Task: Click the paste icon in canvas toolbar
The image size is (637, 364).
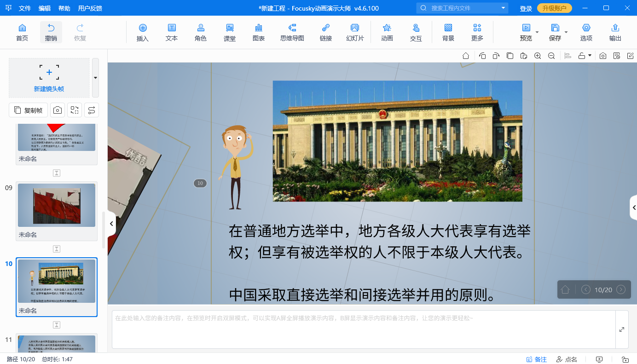Action: pos(524,56)
